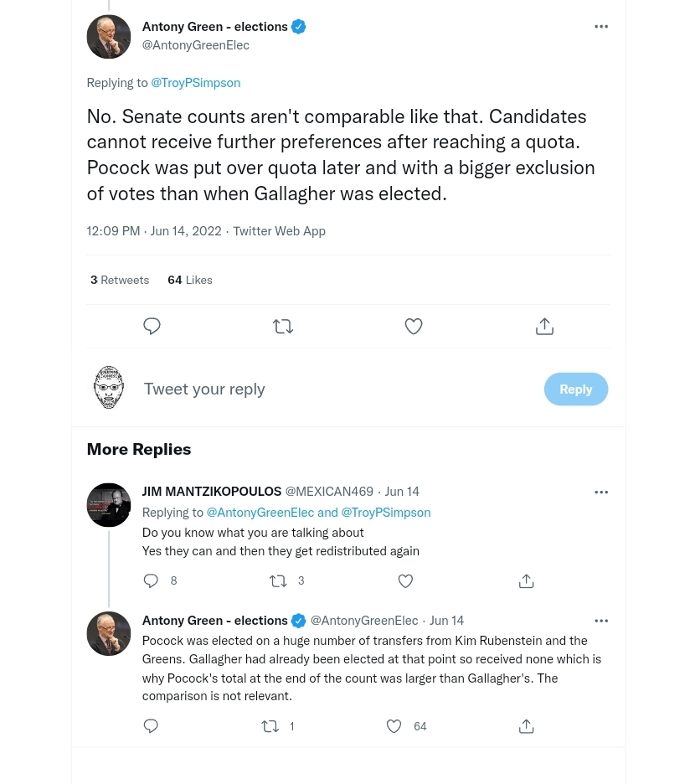Share the Pocock transfers reply
This screenshot has width=695, height=784.
526,726
